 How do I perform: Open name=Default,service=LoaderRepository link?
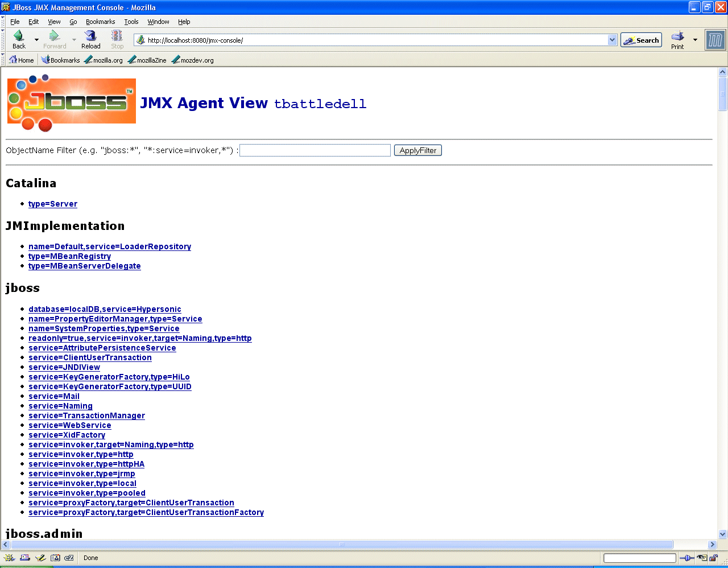click(x=110, y=246)
